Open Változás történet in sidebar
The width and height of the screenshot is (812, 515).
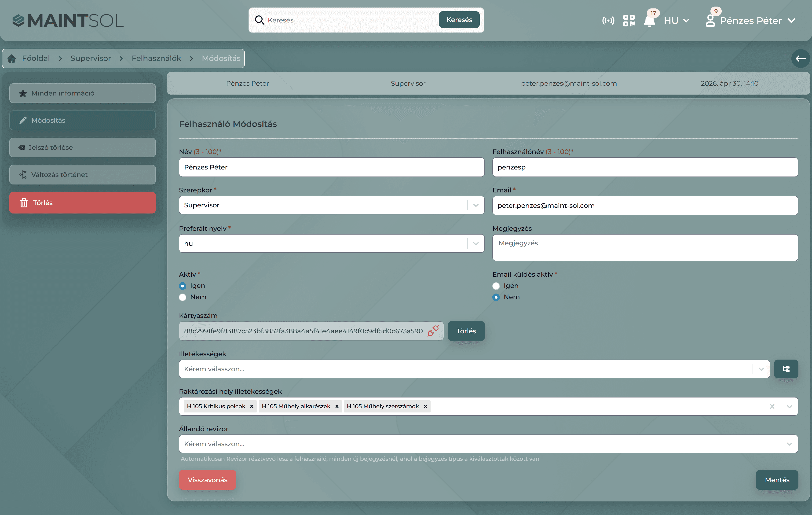tap(83, 175)
